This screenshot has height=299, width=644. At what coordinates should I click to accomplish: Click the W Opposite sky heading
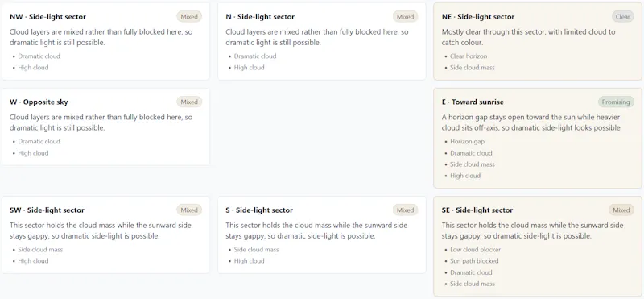pyautogui.click(x=39, y=102)
